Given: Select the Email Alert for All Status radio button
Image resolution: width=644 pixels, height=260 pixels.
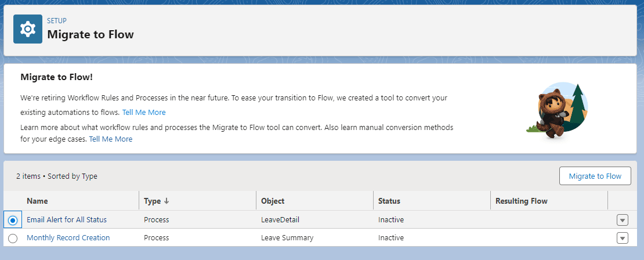Looking at the screenshot, I should pyautogui.click(x=13, y=220).
